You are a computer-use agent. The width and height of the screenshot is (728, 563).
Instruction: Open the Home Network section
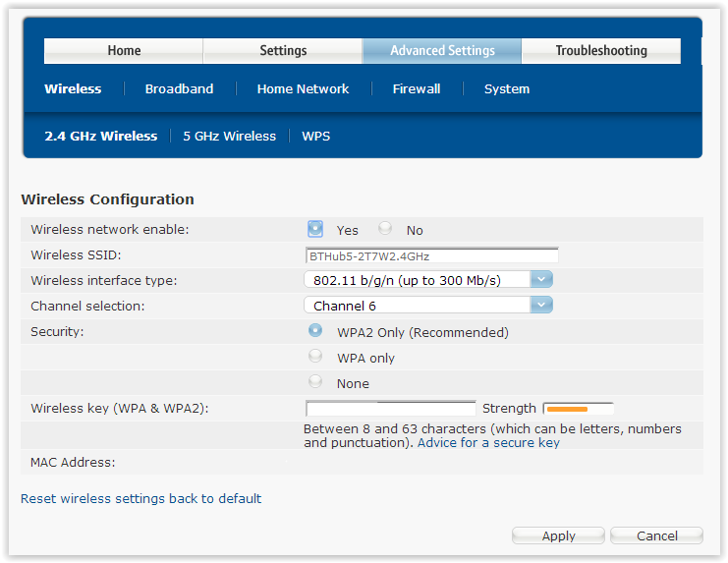pyautogui.click(x=303, y=88)
